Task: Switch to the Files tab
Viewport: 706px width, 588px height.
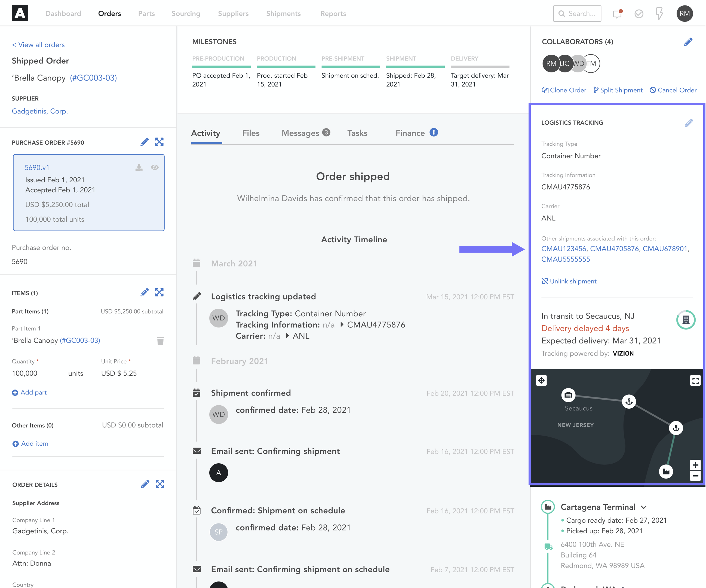Action: coord(251,133)
